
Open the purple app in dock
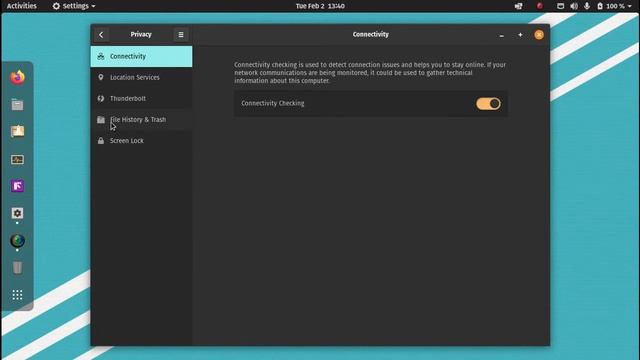(x=17, y=186)
